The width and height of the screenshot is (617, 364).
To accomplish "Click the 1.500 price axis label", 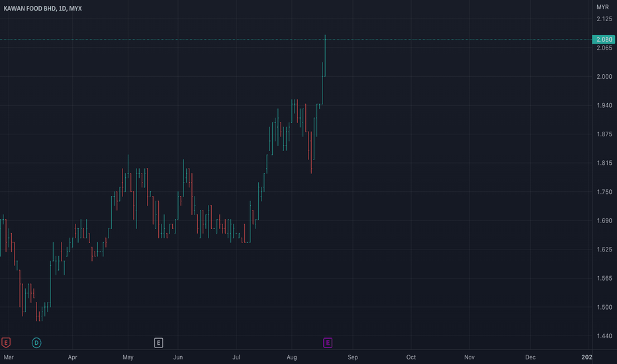I will point(604,307).
